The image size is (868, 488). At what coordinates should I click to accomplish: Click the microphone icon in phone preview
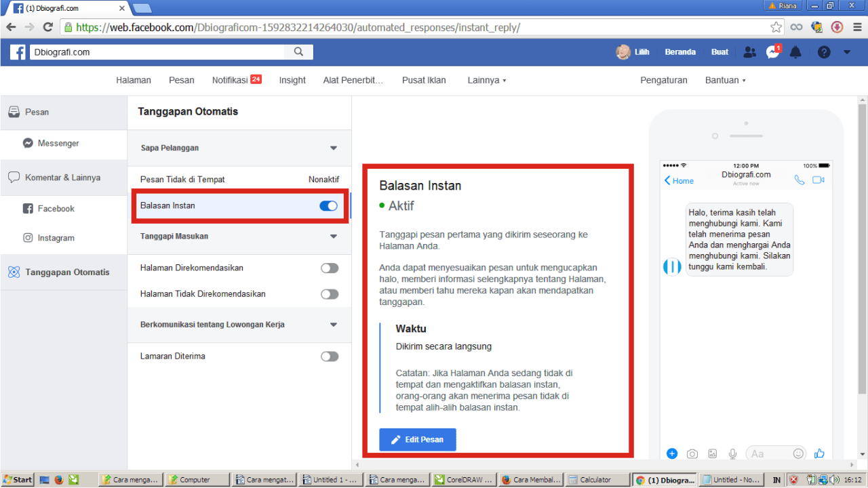[732, 453]
